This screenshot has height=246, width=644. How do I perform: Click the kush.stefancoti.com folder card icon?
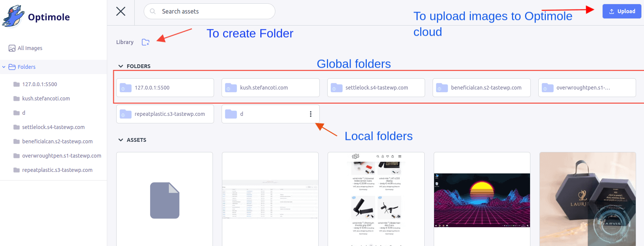point(231,88)
